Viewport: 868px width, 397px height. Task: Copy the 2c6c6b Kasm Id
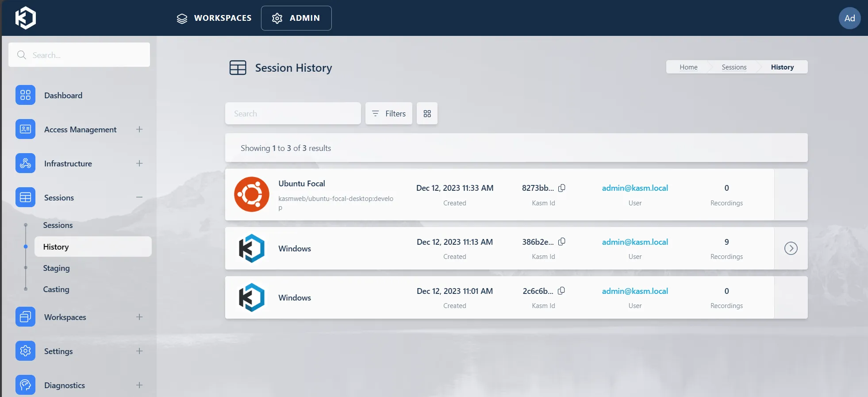point(561,291)
